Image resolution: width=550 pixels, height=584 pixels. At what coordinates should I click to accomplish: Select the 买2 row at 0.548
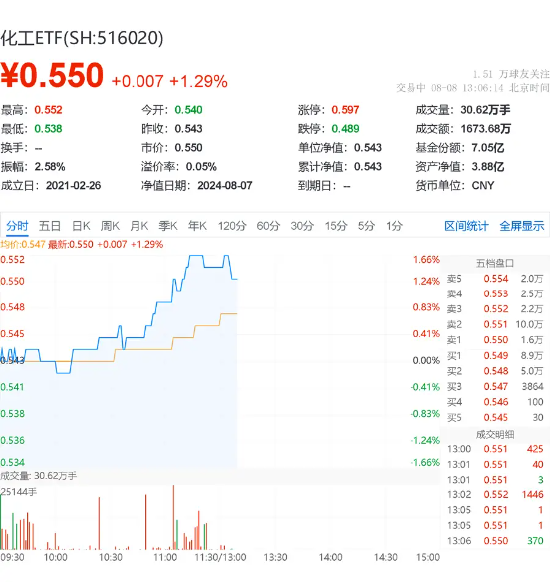pyautogui.click(x=495, y=371)
